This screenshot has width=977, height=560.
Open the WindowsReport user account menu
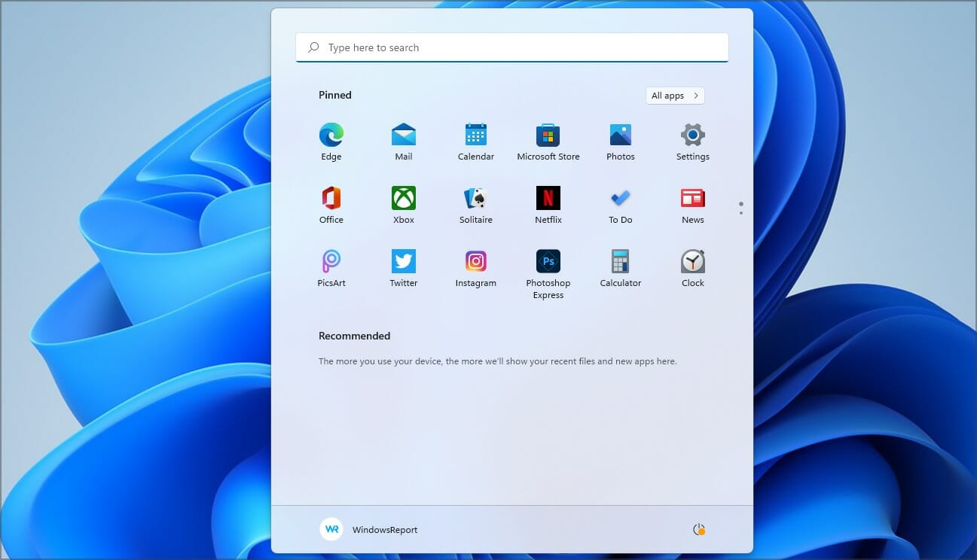[x=368, y=529]
